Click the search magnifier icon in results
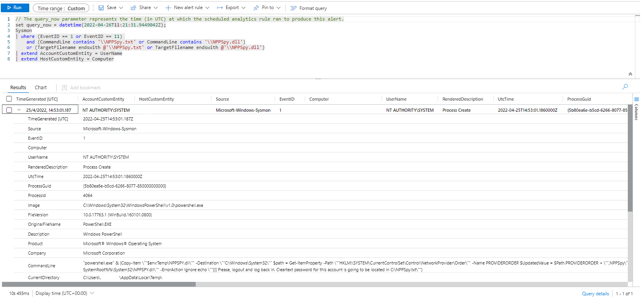 [625, 87]
